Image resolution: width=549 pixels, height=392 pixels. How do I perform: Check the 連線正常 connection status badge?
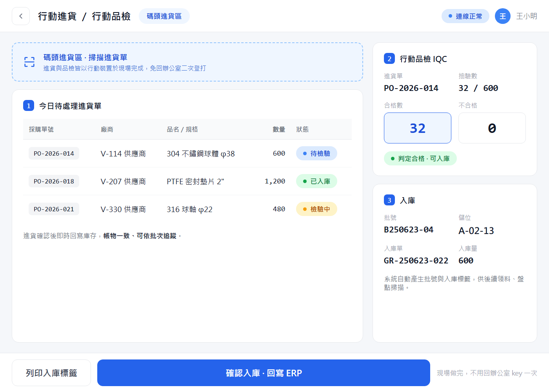[x=465, y=16]
